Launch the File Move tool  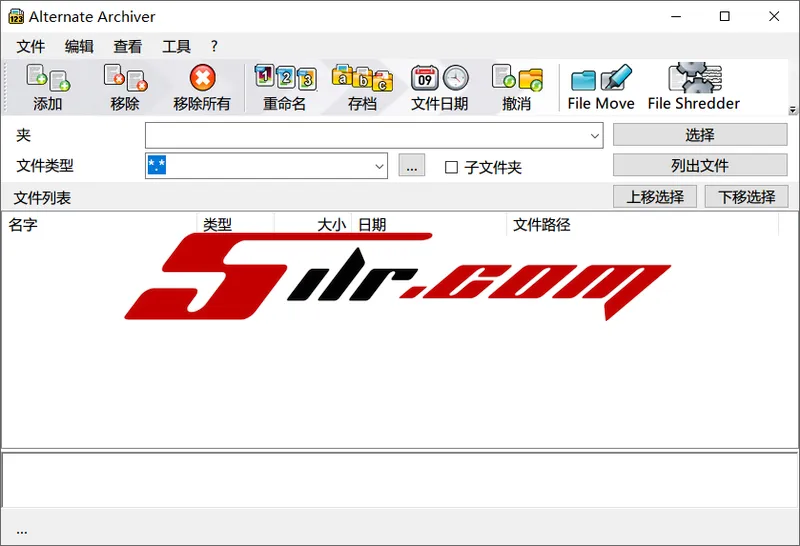pos(601,87)
